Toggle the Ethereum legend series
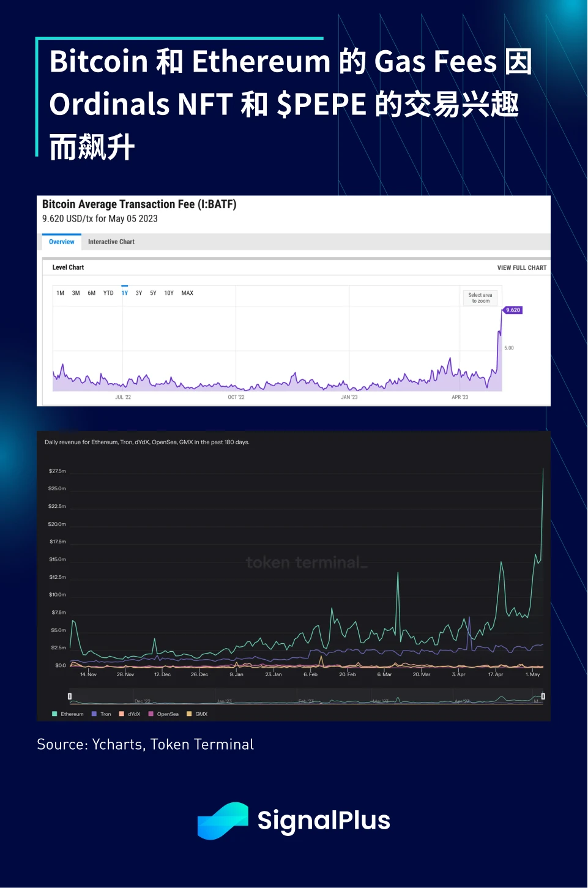The width and height of the screenshot is (588, 888). coord(68,714)
